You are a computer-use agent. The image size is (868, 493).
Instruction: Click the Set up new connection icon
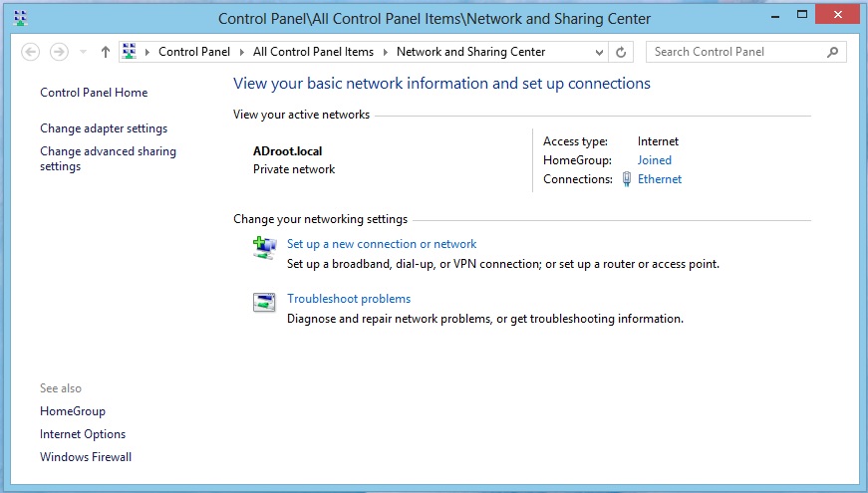point(264,248)
